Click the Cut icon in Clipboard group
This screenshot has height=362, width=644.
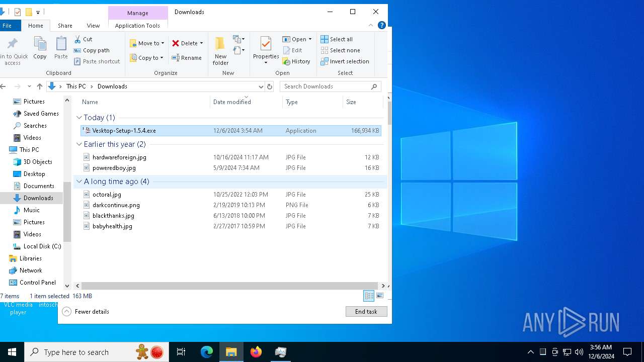point(77,39)
